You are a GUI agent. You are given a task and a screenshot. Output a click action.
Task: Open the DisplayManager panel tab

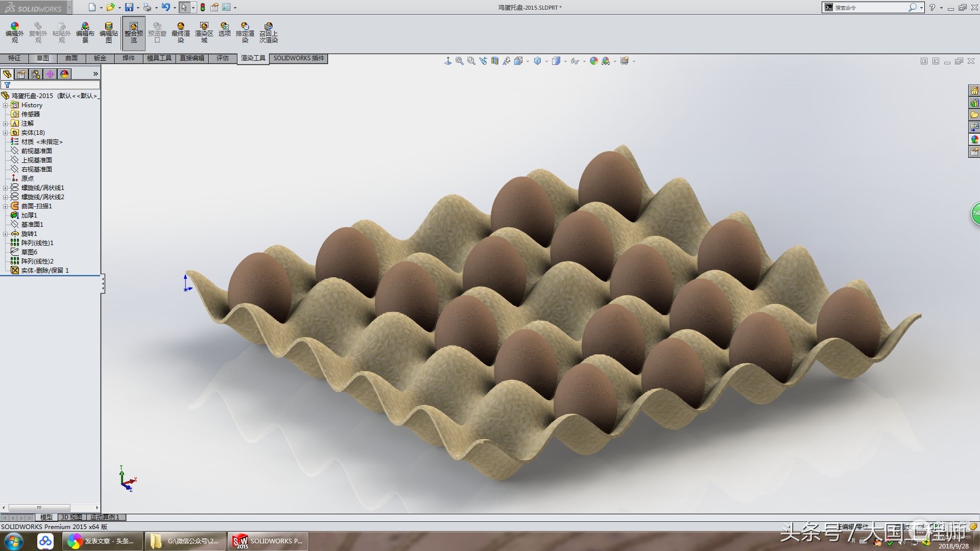(x=64, y=74)
